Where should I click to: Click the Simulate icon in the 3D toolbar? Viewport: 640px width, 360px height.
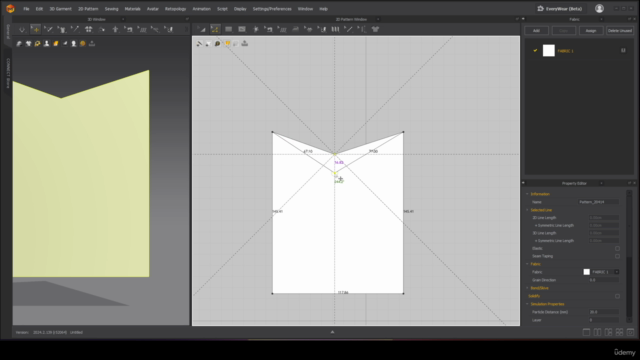[22, 29]
